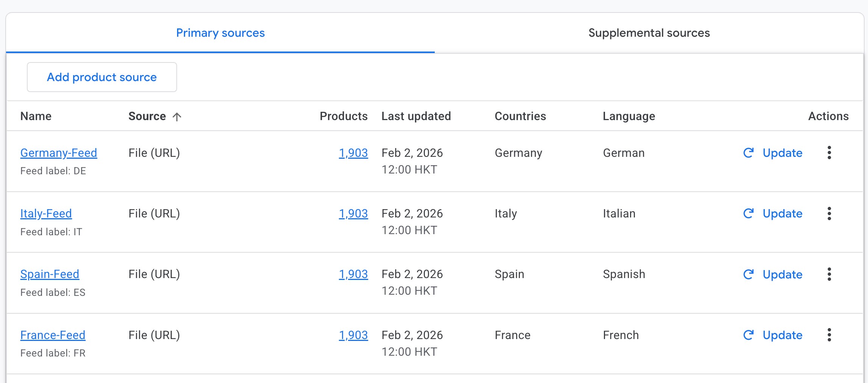Viewport: 868px width, 383px height.
Task: Switch to the Supplemental sources tab
Action: pyautogui.click(x=649, y=33)
